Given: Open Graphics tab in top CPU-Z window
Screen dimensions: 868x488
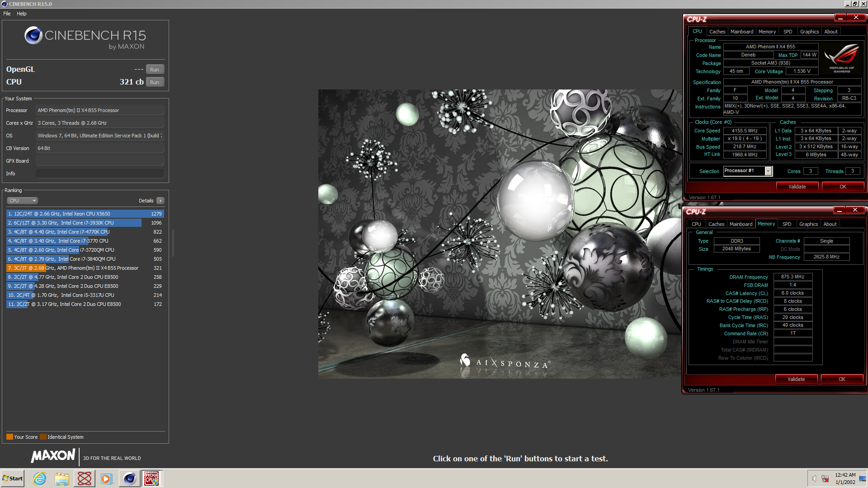Looking at the screenshot, I should point(809,32).
